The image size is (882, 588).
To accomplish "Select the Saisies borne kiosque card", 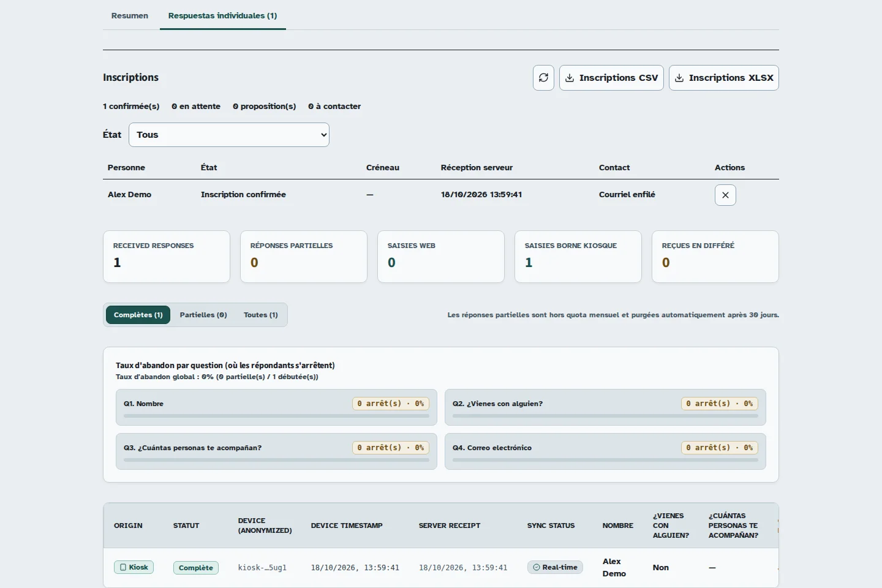I will pos(578,257).
